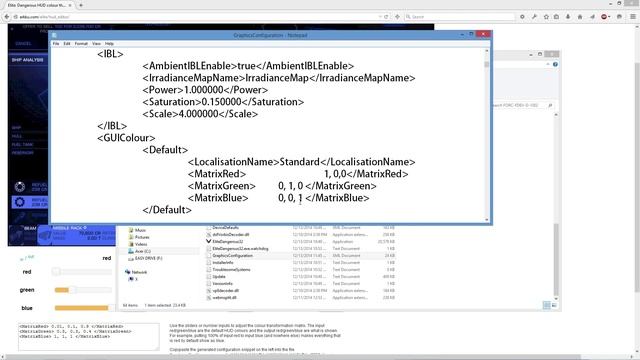
Task: Switch Explorer to details view icon
Action: pyautogui.click(x=547, y=305)
